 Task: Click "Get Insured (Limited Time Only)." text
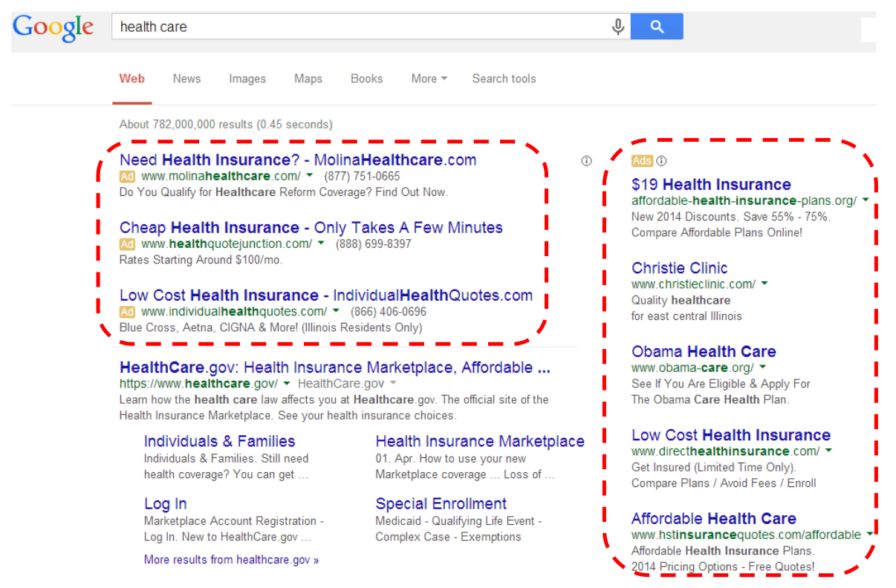pyautogui.click(x=714, y=467)
